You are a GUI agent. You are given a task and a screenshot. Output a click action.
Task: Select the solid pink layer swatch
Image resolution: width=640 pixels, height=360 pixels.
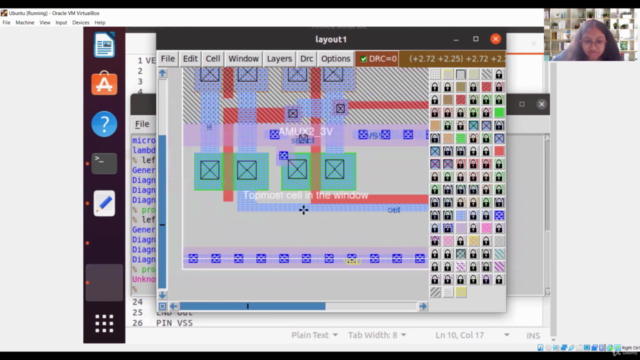(x=486, y=228)
